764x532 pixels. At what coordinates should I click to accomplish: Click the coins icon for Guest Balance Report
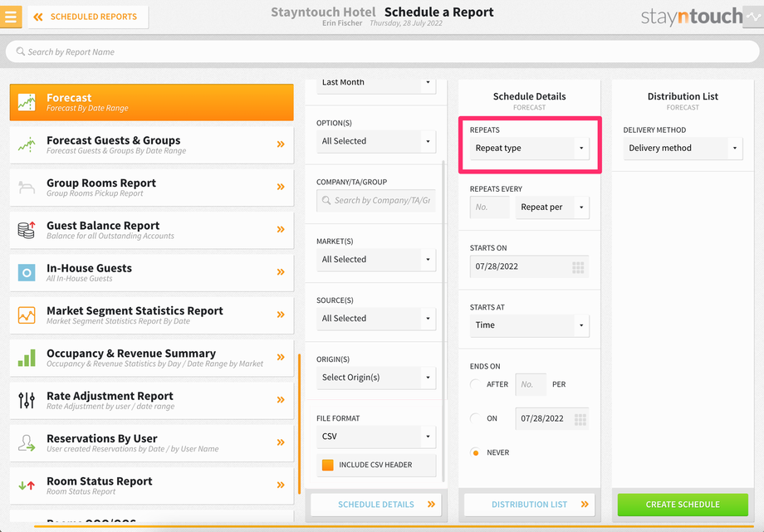[27, 229]
